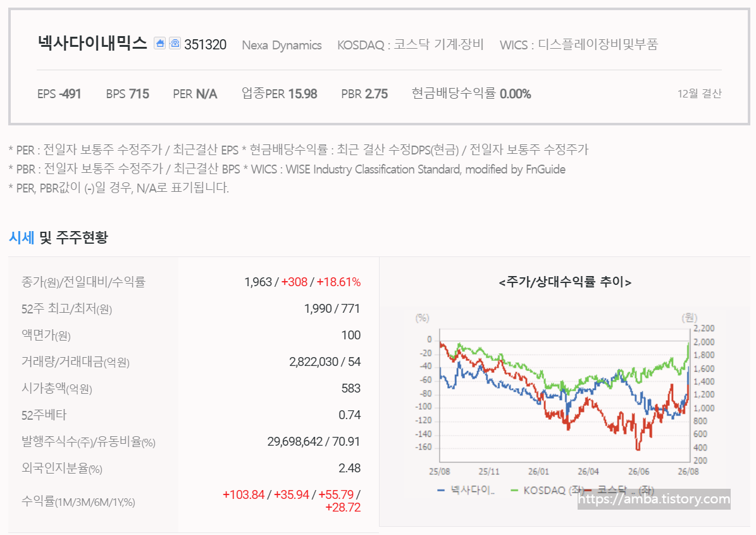
Task: Click KOSDAQ : 코스닥 기계·장비 classification
Action: (411, 45)
